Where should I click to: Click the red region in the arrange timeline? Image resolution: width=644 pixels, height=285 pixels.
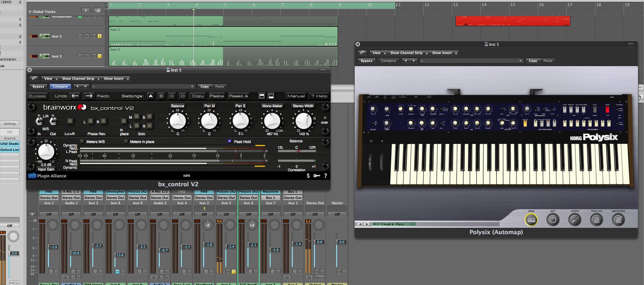click(x=513, y=21)
